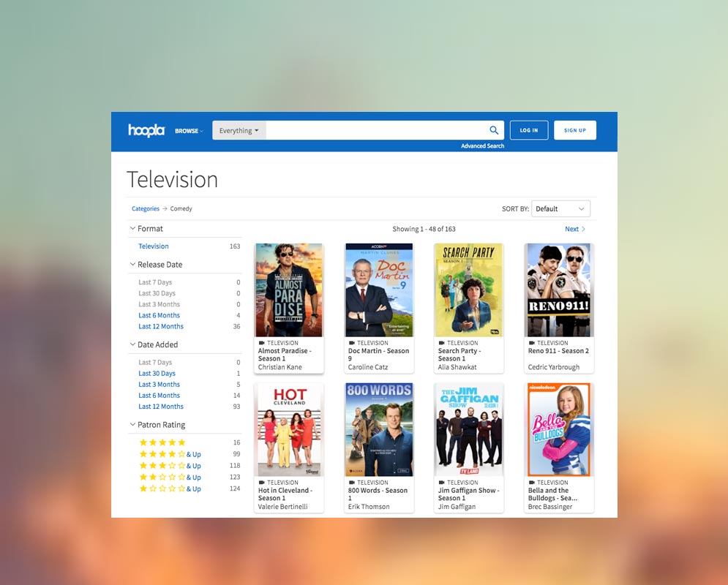Viewport: 728px width, 585px height.
Task: Click the title 'Hot in Cleveland - Season 1'
Action: (x=285, y=494)
